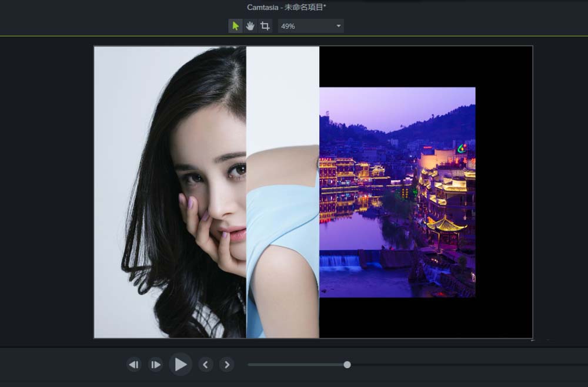The height and width of the screenshot is (387, 588).
Task: Select the night town image on canvas
Action: (x=397, y=192)
